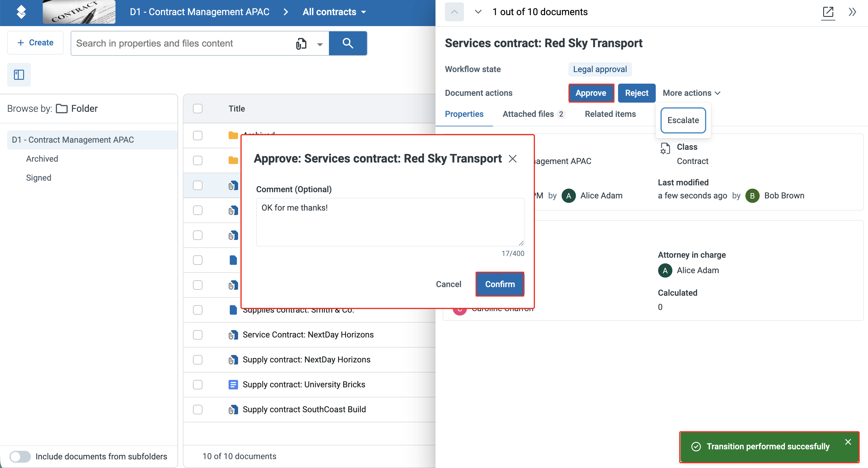Expand the search options dropdown arrow

pos(320,44)
